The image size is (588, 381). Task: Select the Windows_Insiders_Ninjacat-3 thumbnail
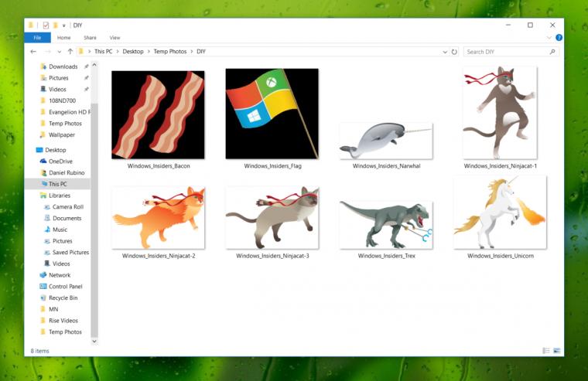(272, 218)
